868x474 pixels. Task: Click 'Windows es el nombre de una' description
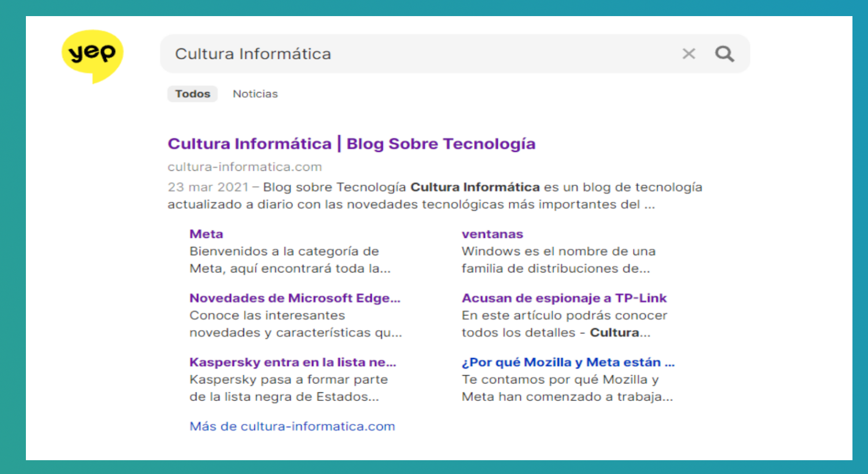click(x=558, y=251)
